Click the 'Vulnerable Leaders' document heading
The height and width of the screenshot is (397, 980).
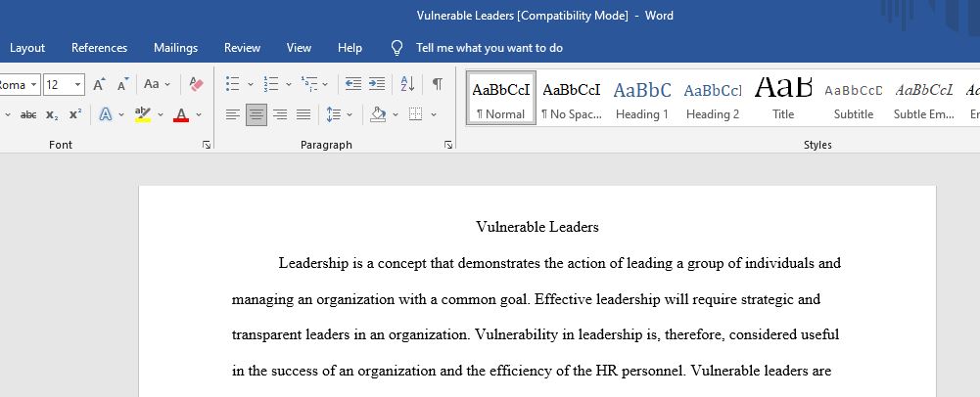pyautogui.click(x=537, y=227)
